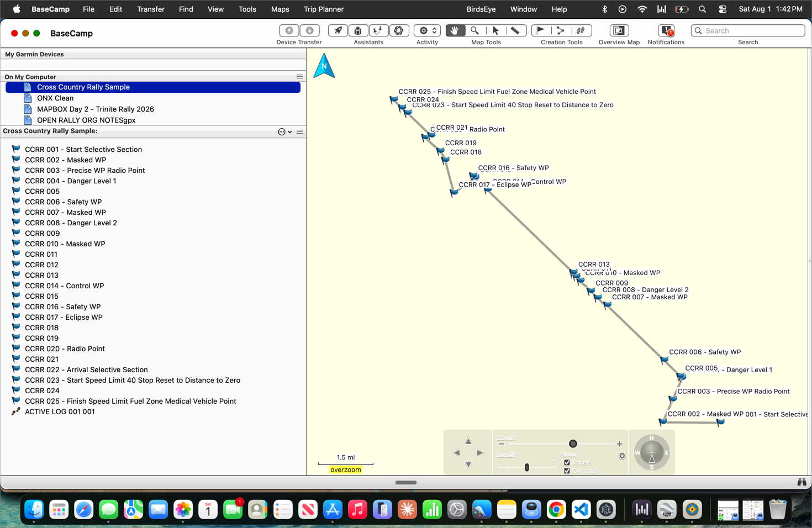Select OPEN RALLY ORG NOTESgpx list
This screenshot has height=528, width=812.
click(x=153, y=120)
